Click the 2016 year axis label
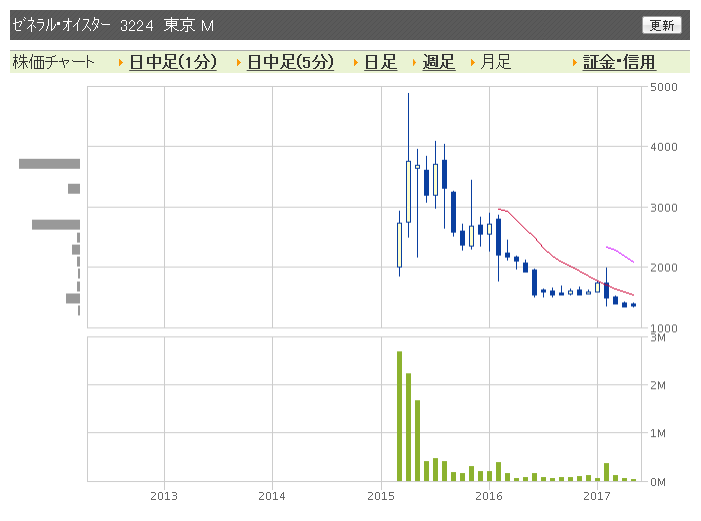 pos(489,496)
